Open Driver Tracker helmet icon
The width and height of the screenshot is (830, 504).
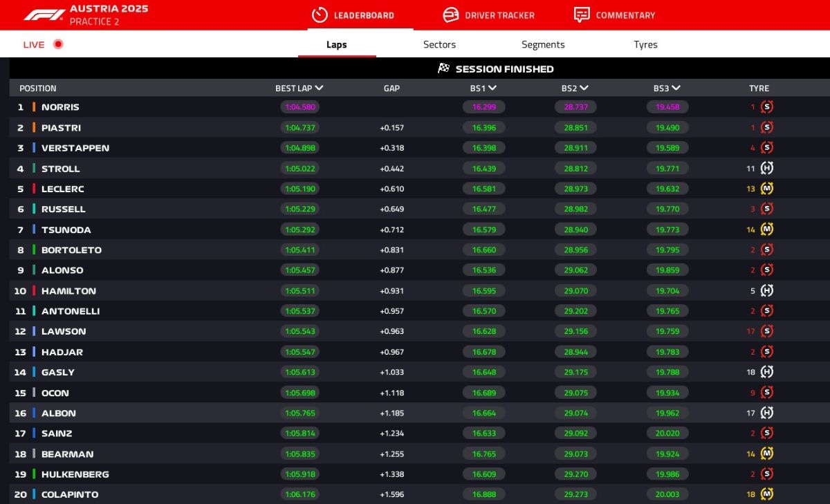tap(450, 15)
